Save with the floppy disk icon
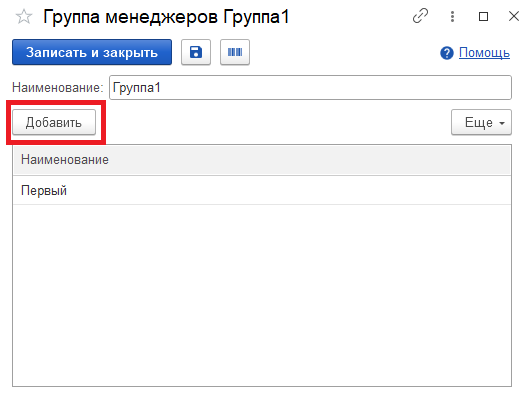Viewport: 531px width, 394px height. pyautogui.click(x=196, y=52)
